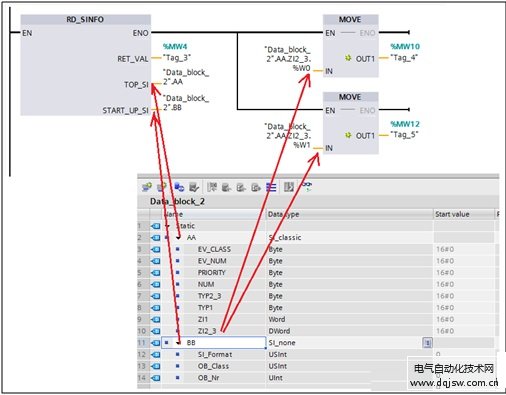Click the yellow add-output star in the Tag_5 MOVE block

(x=348, y=135)
